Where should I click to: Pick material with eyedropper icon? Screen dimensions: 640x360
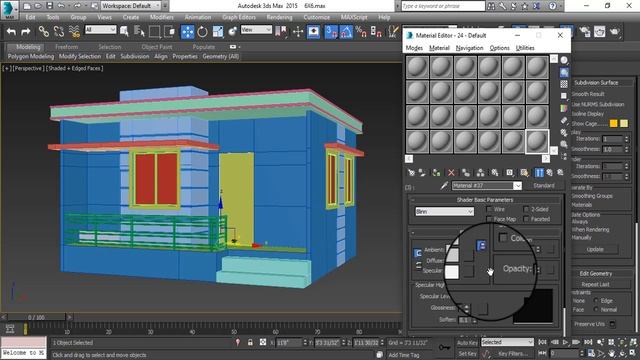(444, 186)
